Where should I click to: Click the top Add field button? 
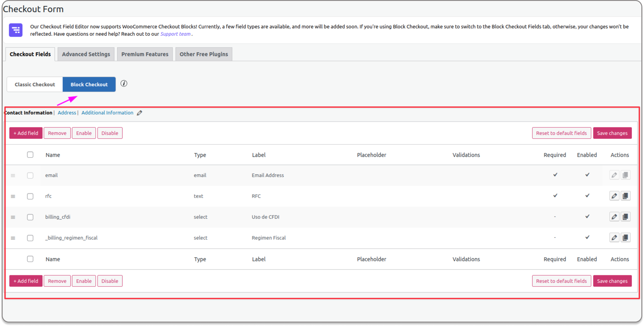26,133
